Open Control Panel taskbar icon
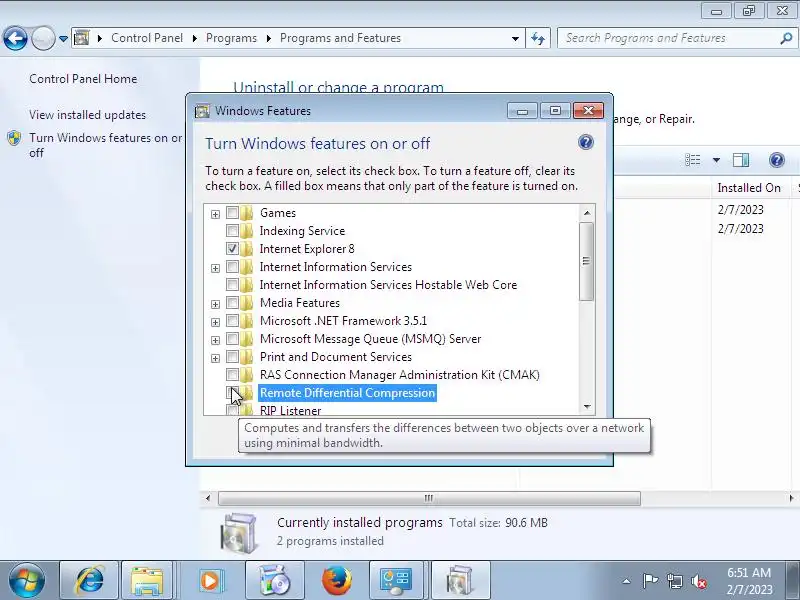The width and height of the screenshot is (800, 600). [x=396, y=580]
